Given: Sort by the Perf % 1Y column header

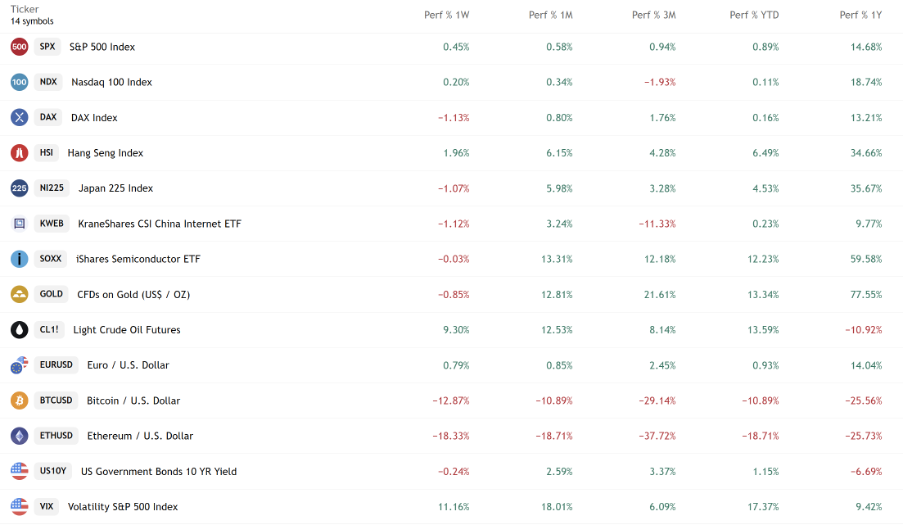Looking at the screenshot, I should tap(861, 15).
